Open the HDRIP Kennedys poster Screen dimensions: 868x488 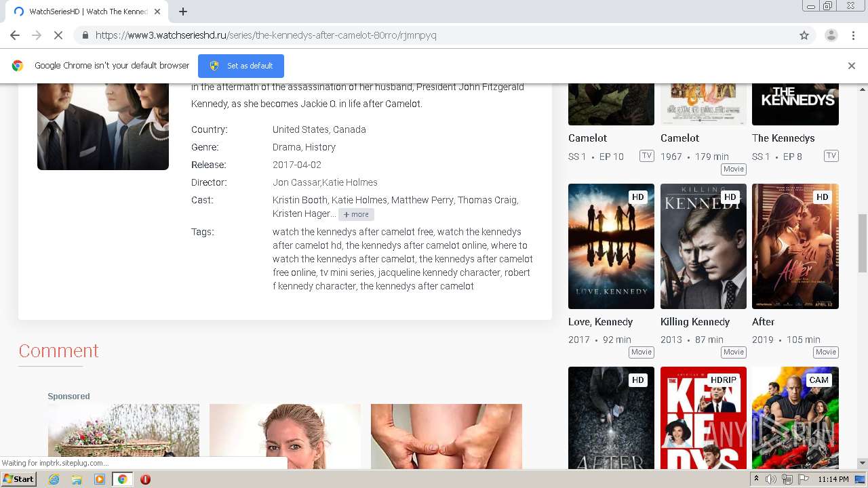pos(703,418)
